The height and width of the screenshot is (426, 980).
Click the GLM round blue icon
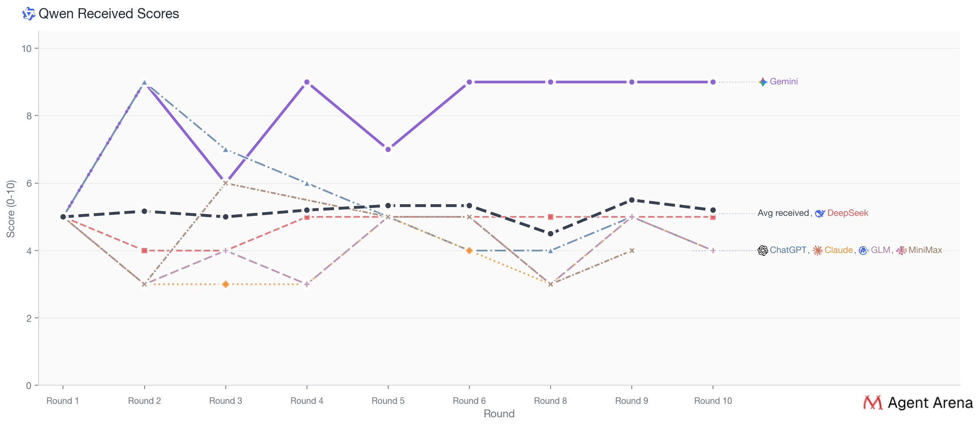(x=864, y=251)
